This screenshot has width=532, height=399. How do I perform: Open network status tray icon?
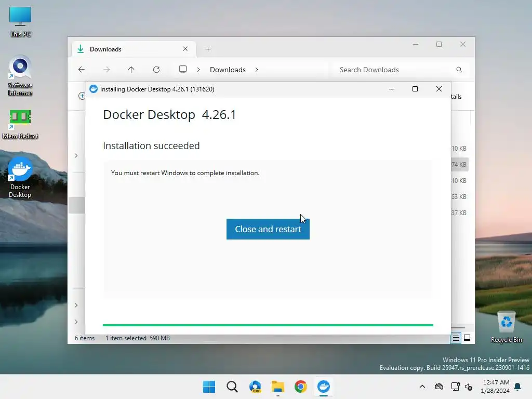pos(455,387)
